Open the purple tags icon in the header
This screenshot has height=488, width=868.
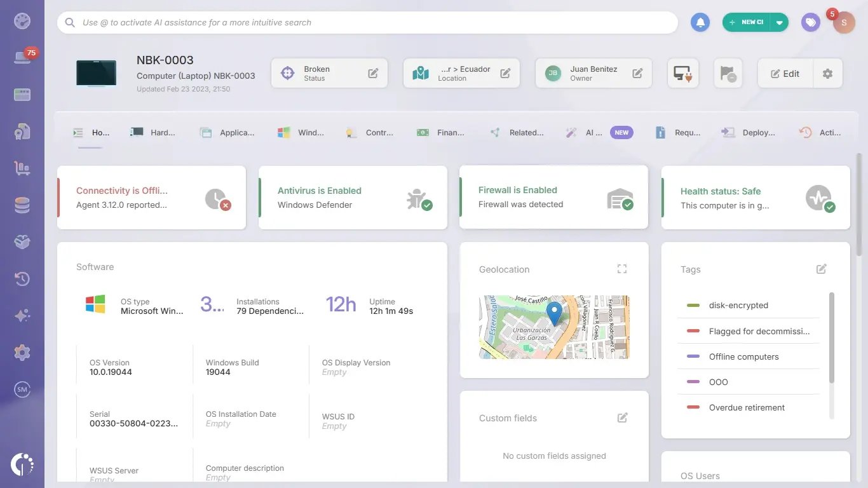810,22
